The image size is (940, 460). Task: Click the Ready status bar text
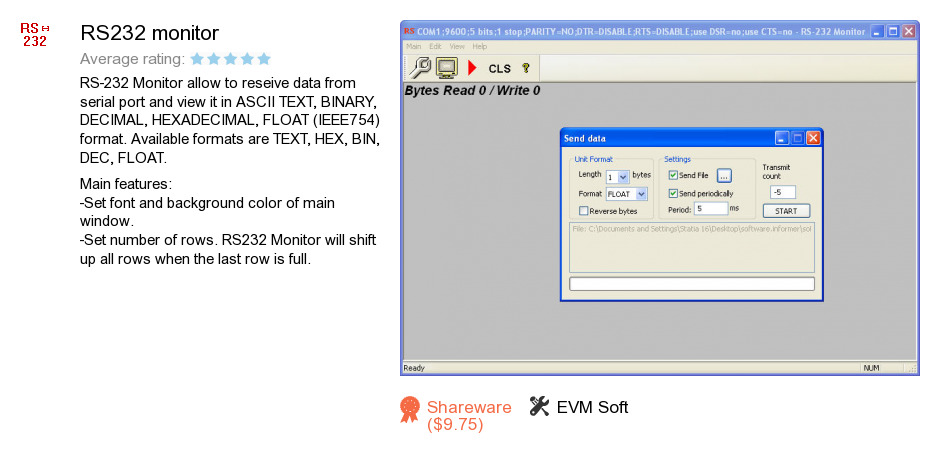(414, 368)
